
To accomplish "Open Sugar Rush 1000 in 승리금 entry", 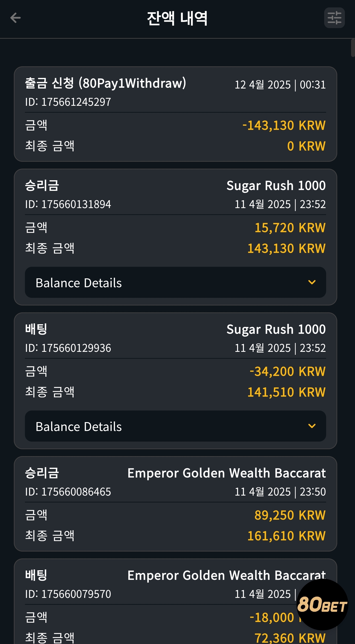I will click(x=276, y=186).
